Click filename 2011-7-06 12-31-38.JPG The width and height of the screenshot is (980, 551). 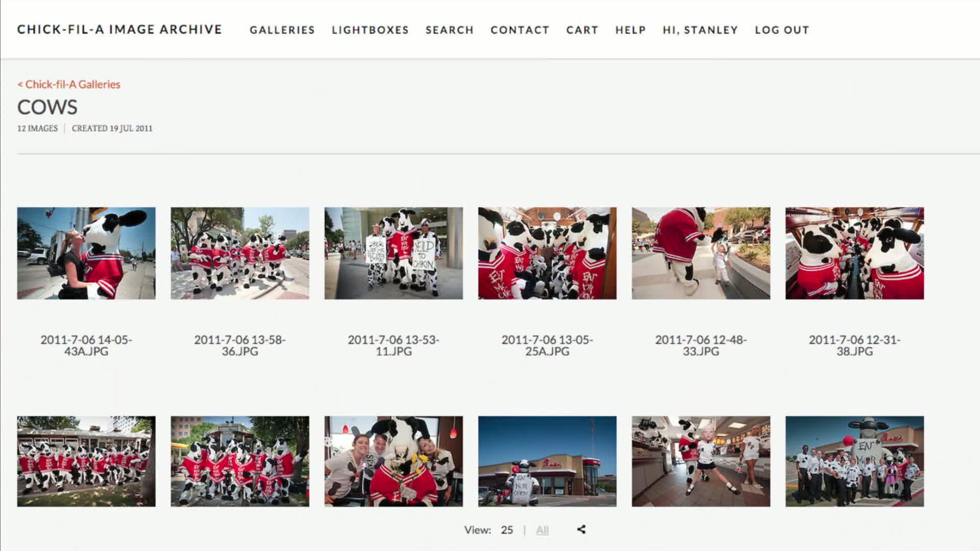tap(854, 345)
